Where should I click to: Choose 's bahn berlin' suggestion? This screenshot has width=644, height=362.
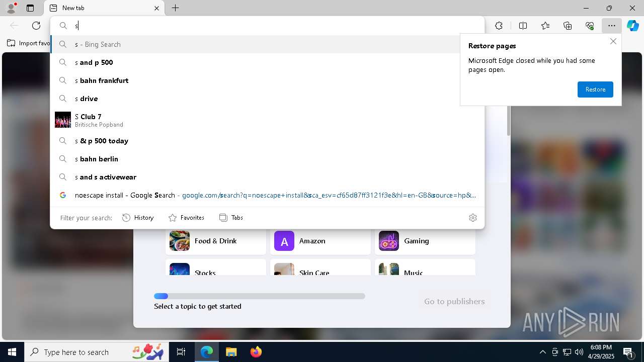click(267, 159)
